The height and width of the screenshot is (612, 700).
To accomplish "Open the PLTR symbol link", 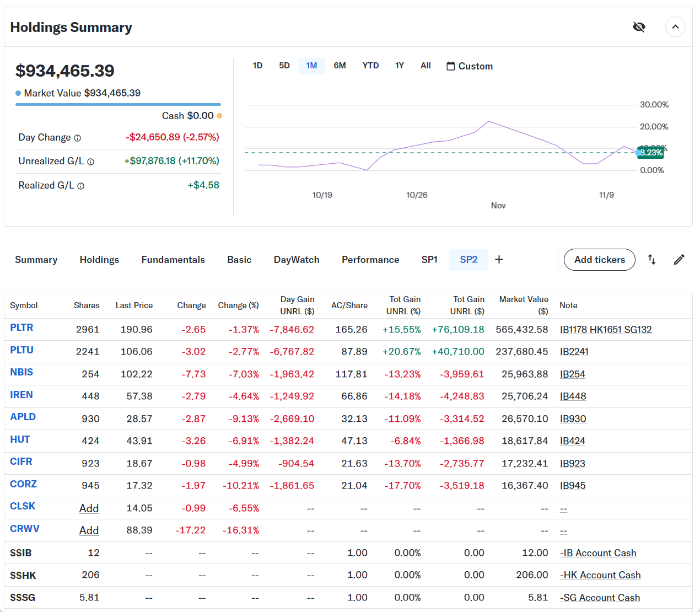I will pyautogui.click(x=21, y=328).
